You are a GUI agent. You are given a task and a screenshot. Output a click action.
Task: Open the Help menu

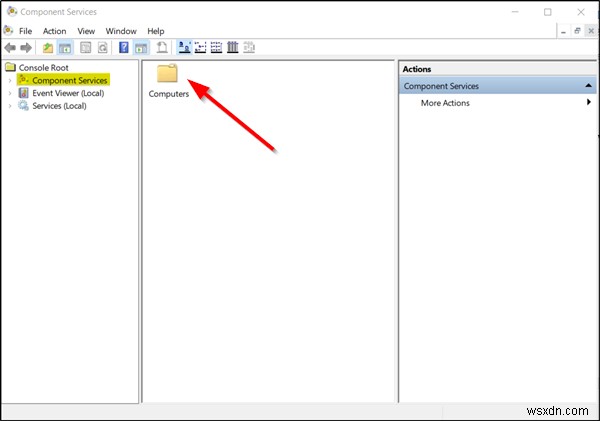pos(156,31)
